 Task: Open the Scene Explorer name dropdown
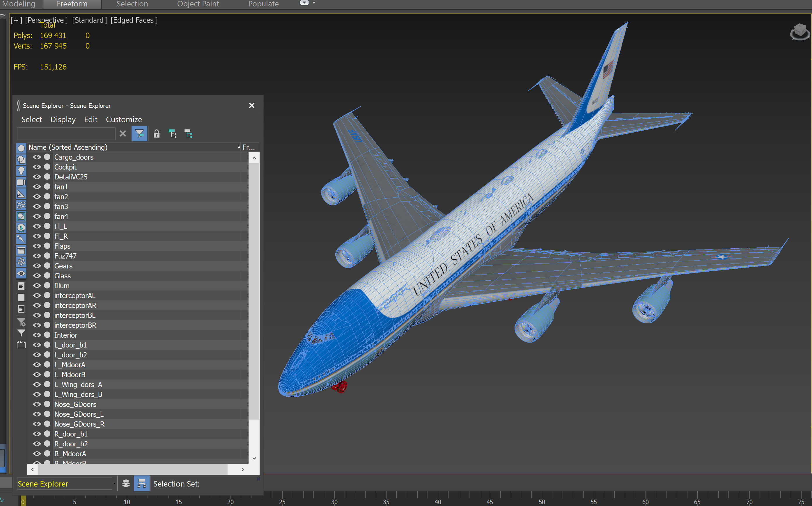coord(114,484)
